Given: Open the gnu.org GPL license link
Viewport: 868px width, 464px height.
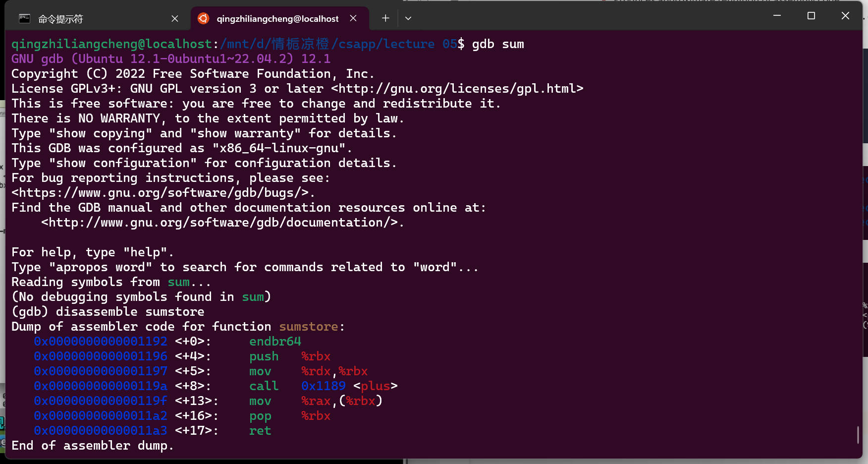Looking at the screenshot, I should (x=457, y=89).
